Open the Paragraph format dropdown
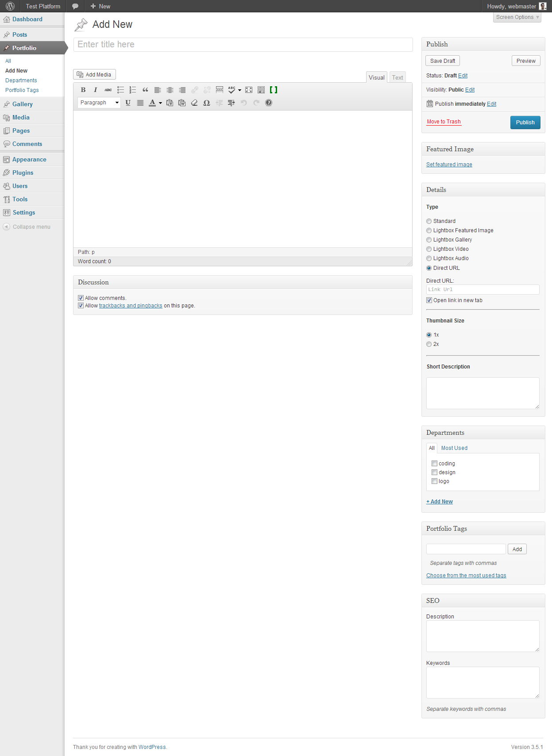 pos(99,103)
